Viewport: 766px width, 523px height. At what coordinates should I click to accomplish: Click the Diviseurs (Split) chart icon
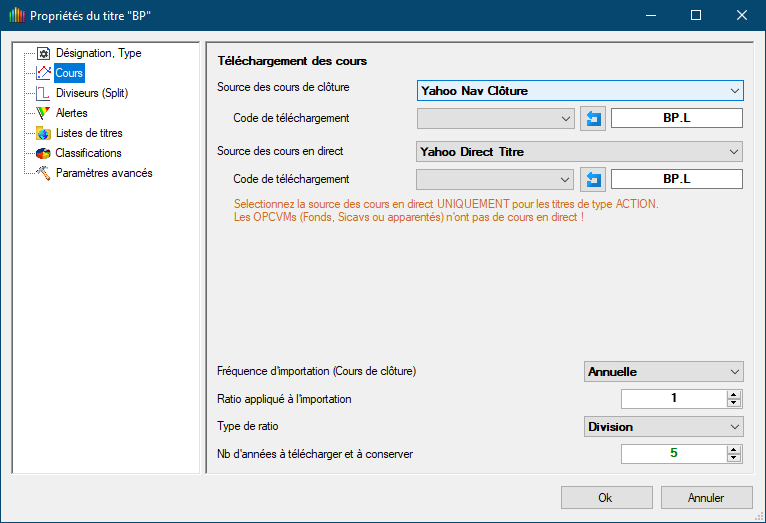[x=43, y=93]
